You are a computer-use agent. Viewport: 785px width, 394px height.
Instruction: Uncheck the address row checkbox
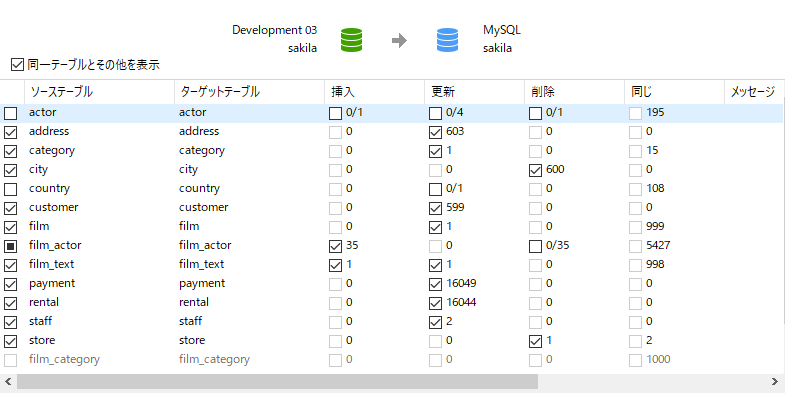(11, 133)
